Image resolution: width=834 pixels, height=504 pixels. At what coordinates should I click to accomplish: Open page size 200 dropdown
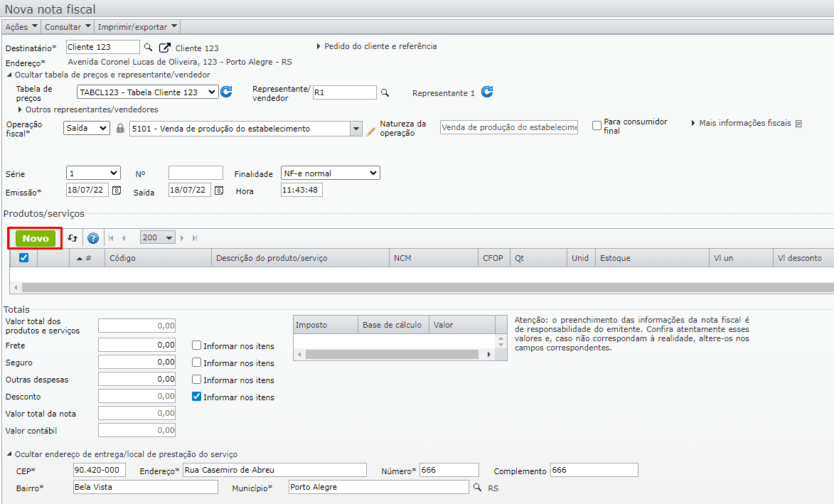tap(157, 237)
